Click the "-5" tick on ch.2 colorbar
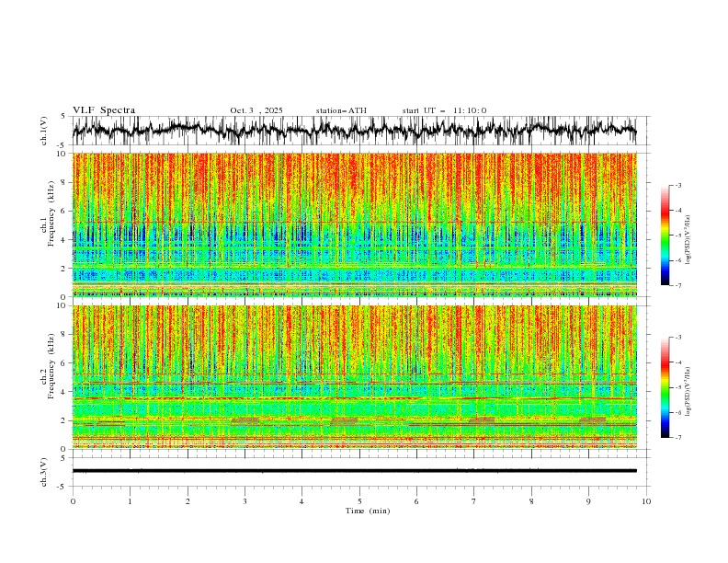 coord(677,387)
